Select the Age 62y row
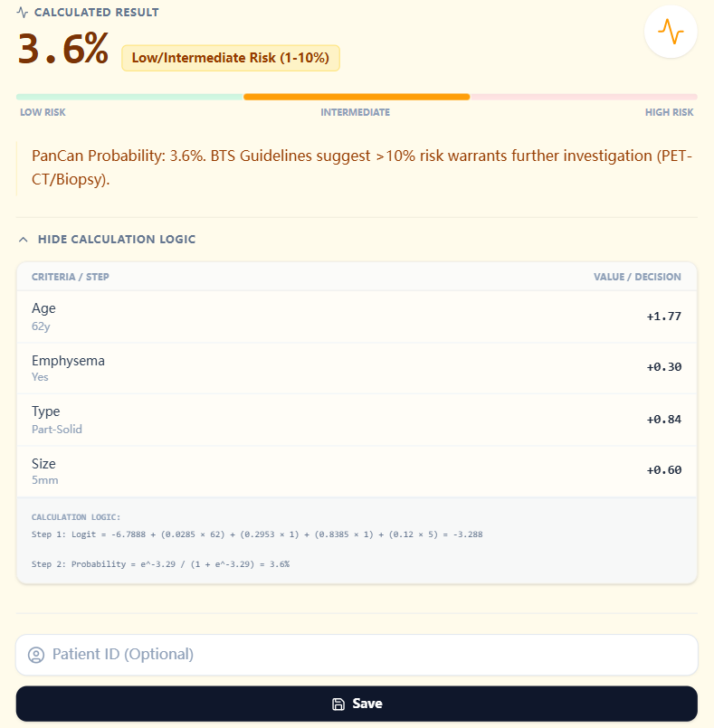This screenshot has width=714, height=728. click(357, 317)
